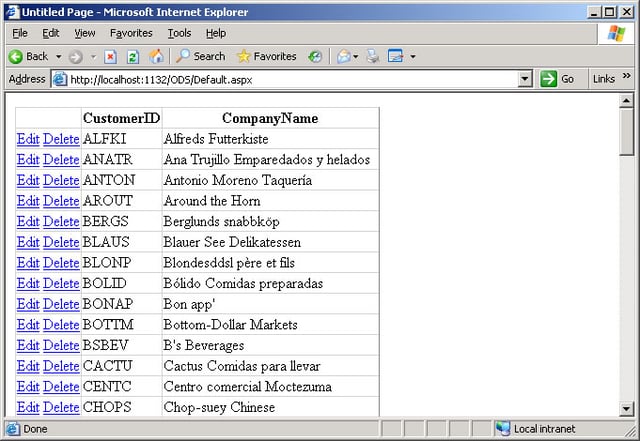Click the CompanyName column header
This screenshot has height=441, width=640.
pyautogui.click(x=270, y=118)
